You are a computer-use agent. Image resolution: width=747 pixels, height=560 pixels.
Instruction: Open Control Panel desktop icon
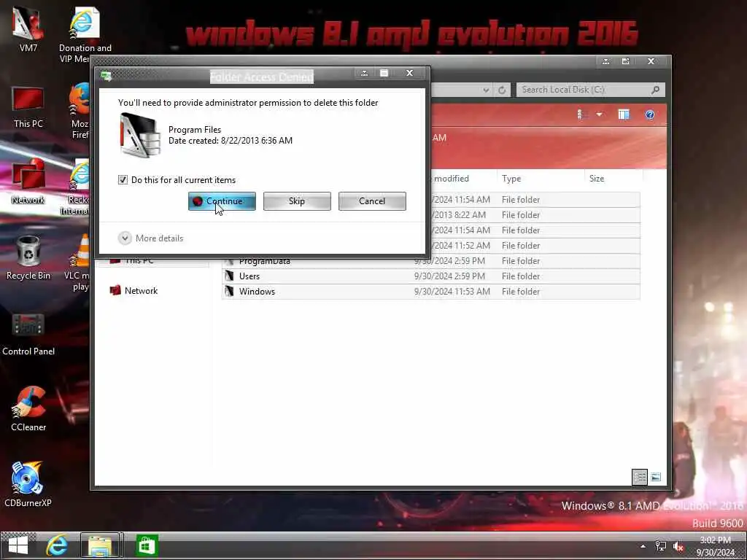[28, 334]
